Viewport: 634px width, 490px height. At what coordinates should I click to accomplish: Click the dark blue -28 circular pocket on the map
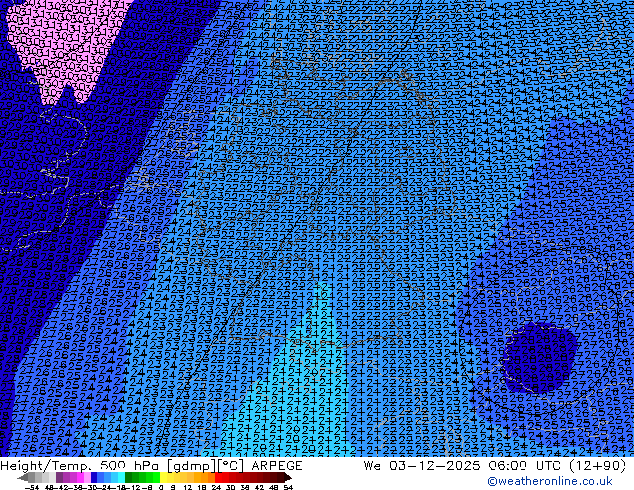coord(540,358)
